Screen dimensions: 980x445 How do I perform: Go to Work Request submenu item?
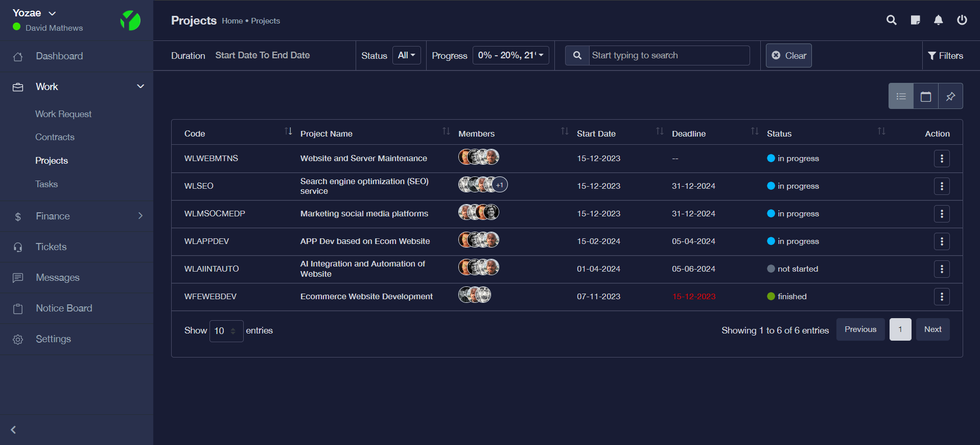click(63, 114)
